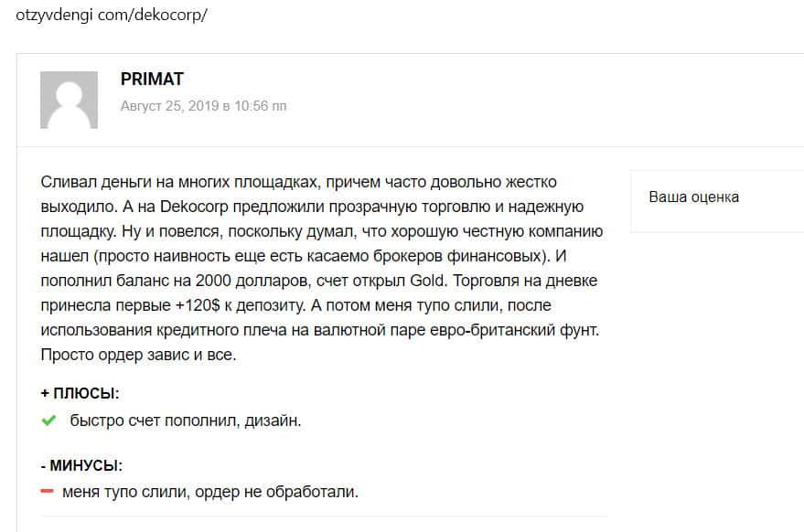Viewport: 804px width, 532px height.
Task: Click the pros text about быстро счет пополнил
Action: pyautogui.click(x=186, y=420)
